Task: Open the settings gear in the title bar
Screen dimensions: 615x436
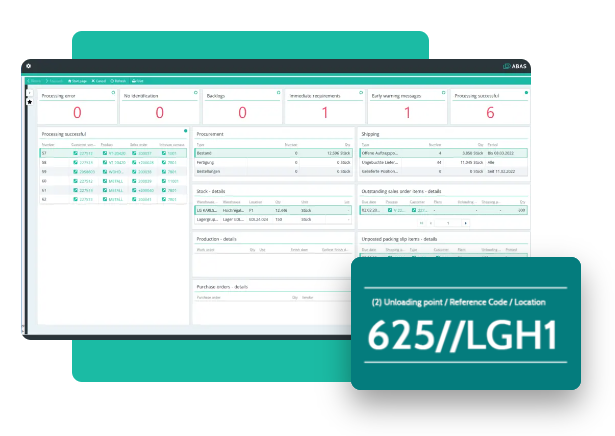Action: tap(29, 66)
